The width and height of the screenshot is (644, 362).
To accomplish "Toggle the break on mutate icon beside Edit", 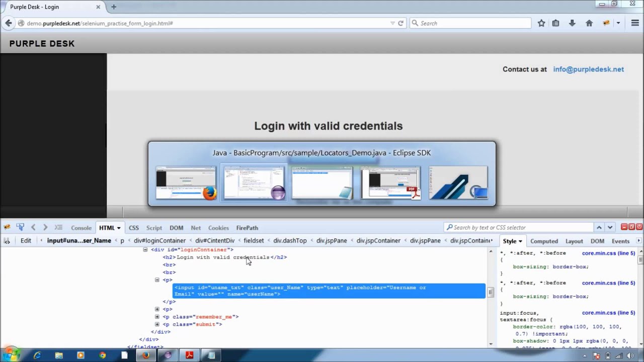I will tap(7, 241).
